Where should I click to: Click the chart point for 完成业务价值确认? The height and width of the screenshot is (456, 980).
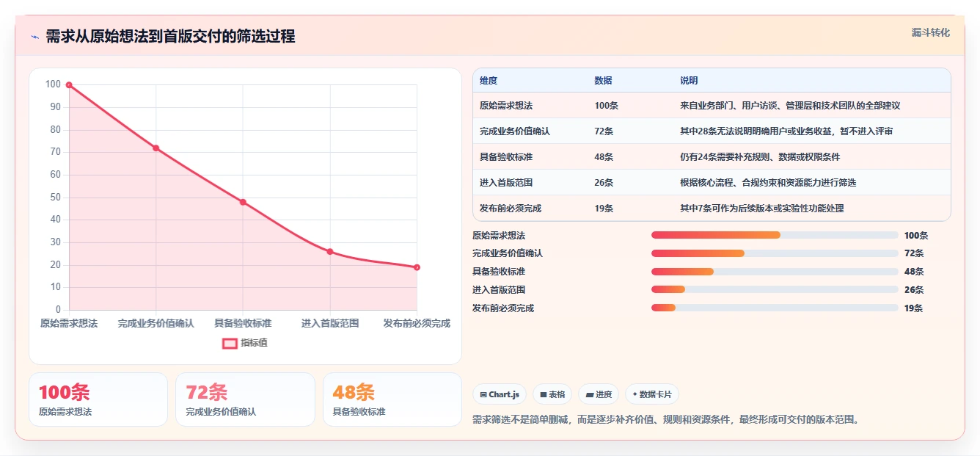(156, 148)
